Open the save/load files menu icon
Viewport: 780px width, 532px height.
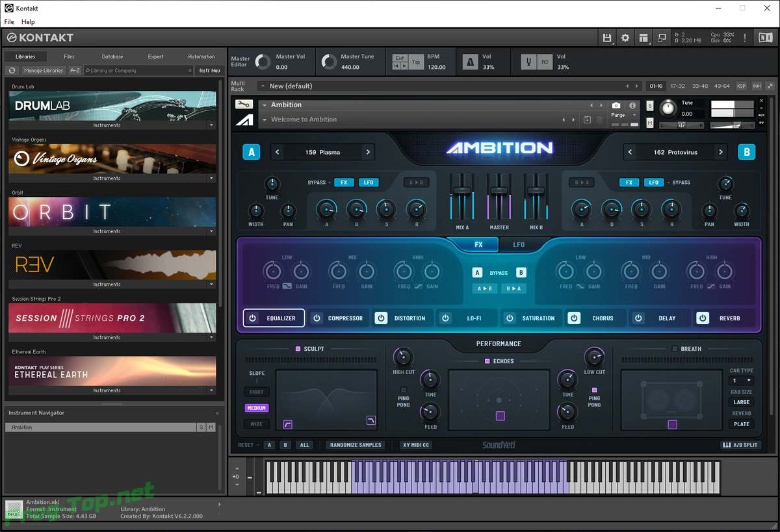[x=607, y=38]
